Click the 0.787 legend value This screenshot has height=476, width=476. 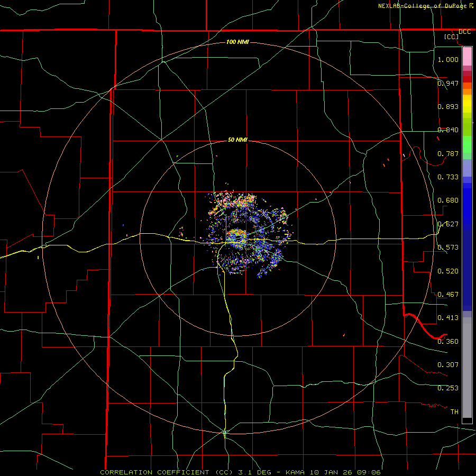(x=448, y=153)
